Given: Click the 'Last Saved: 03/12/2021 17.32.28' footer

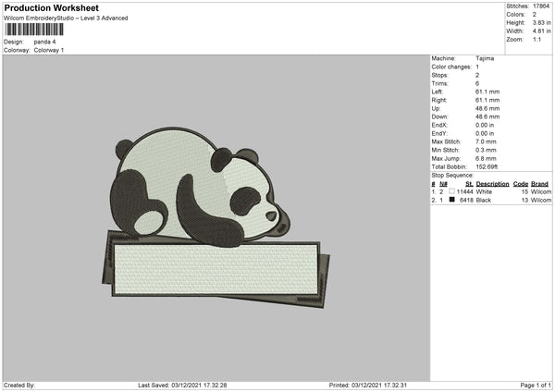Looking at the screenshot, I should click(x=182, y=386).
